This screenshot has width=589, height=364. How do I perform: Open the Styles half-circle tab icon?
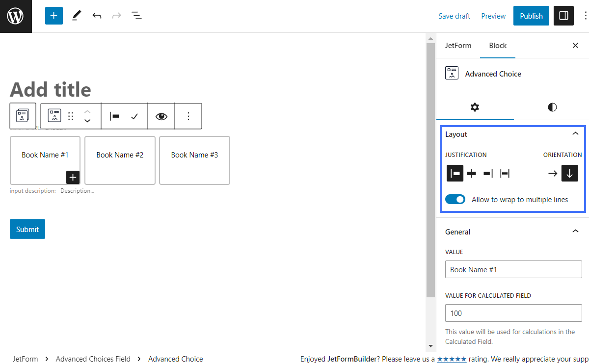pyautogui.click(x=552, y=107)
